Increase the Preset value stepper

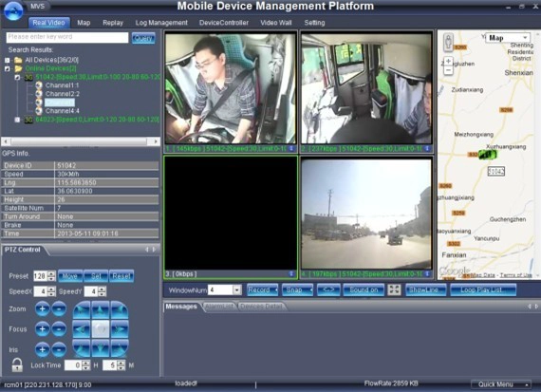coord(52,273)
